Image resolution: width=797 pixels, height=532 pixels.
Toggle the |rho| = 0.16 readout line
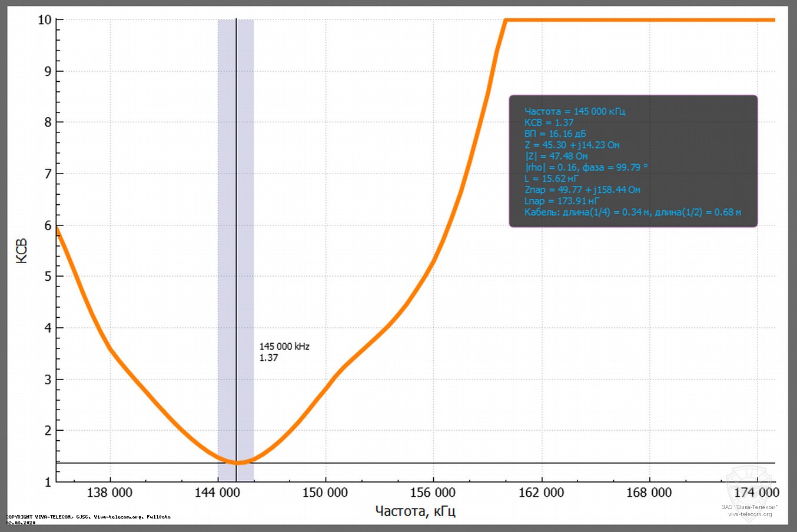[586, 167]
